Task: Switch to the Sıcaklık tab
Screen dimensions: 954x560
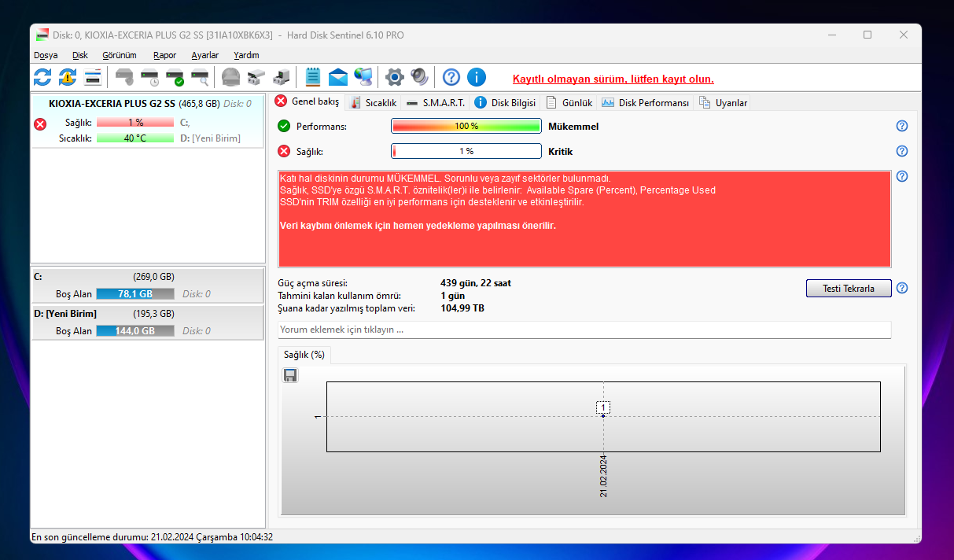Action: coord(374,102)
